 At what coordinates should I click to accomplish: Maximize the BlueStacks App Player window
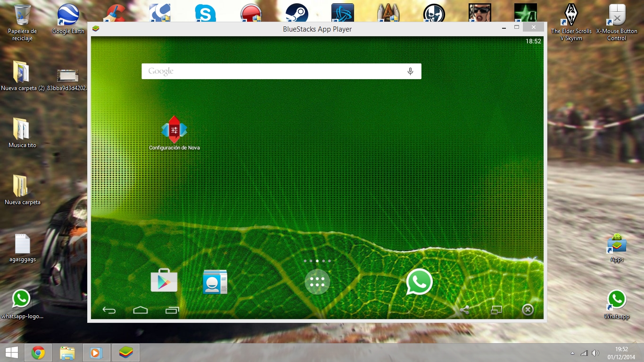pos(517,27)
